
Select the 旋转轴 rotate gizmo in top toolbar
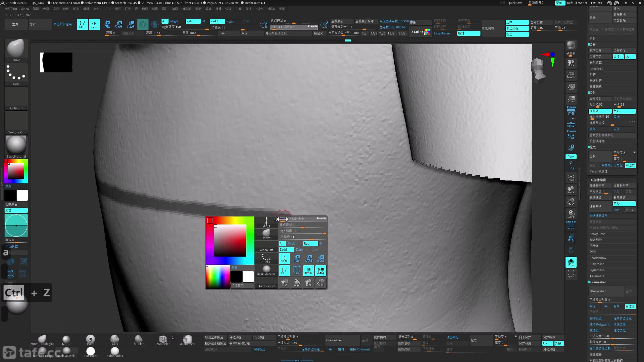pyautogui.click(x=131, y=24)
